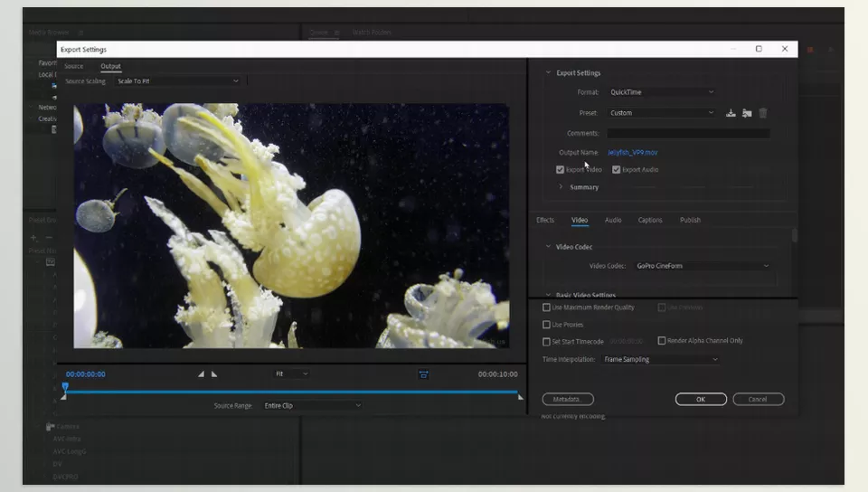Viewport: 868px width, 492px height.
Task: Click the OK button
Action: [701, 399]
